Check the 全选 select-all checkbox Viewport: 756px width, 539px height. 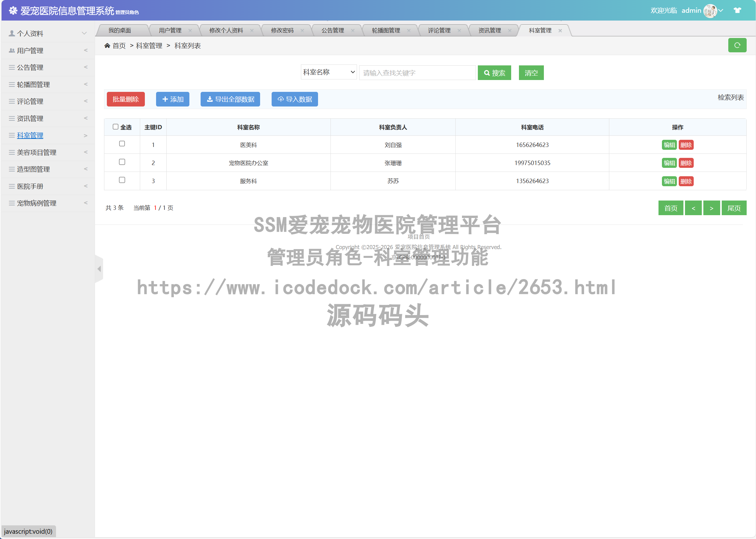pyautogui.click(x=115, y=126)
